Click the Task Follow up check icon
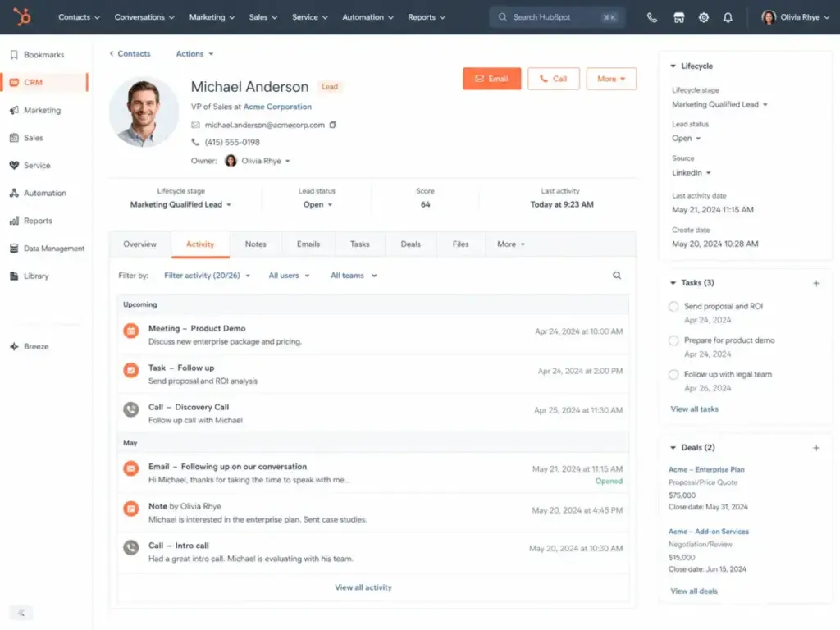Image resolution: width=840 pixels, height=630 pixels. 130,370
